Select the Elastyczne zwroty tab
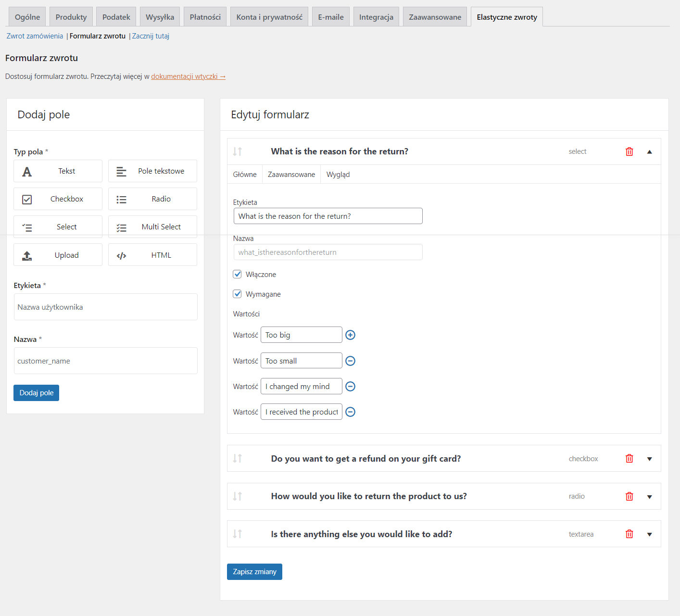 coord(507,17)
